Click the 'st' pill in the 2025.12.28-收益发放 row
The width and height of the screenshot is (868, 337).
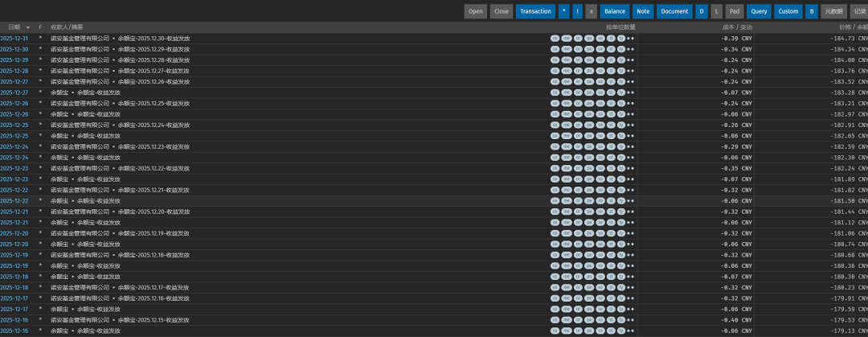pyautogui.click(x=611, y=60)
